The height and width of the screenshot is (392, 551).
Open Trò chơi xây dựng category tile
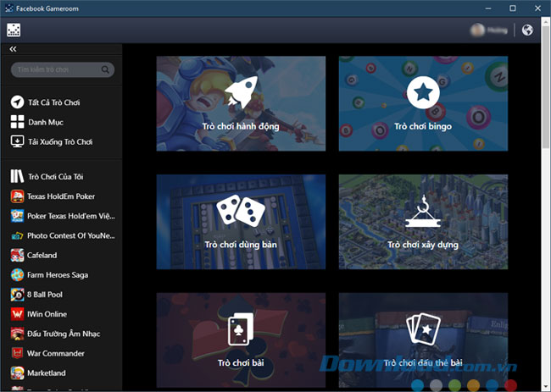coord(423,222)
